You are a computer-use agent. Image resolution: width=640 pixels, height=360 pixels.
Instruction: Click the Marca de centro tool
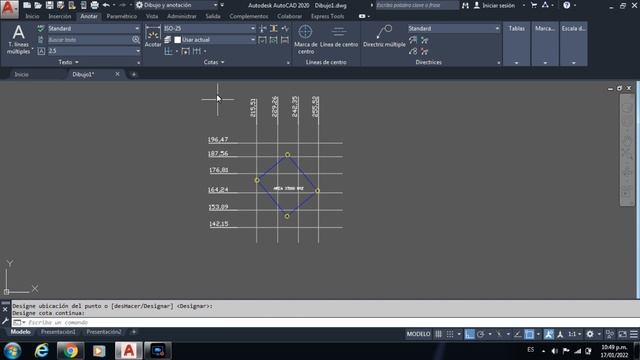coord(305,40)
